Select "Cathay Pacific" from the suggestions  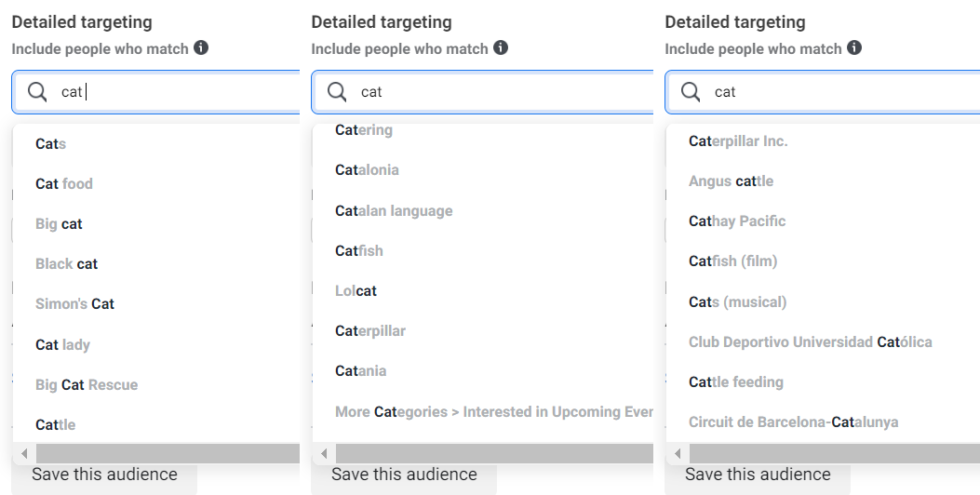[737, 221]
